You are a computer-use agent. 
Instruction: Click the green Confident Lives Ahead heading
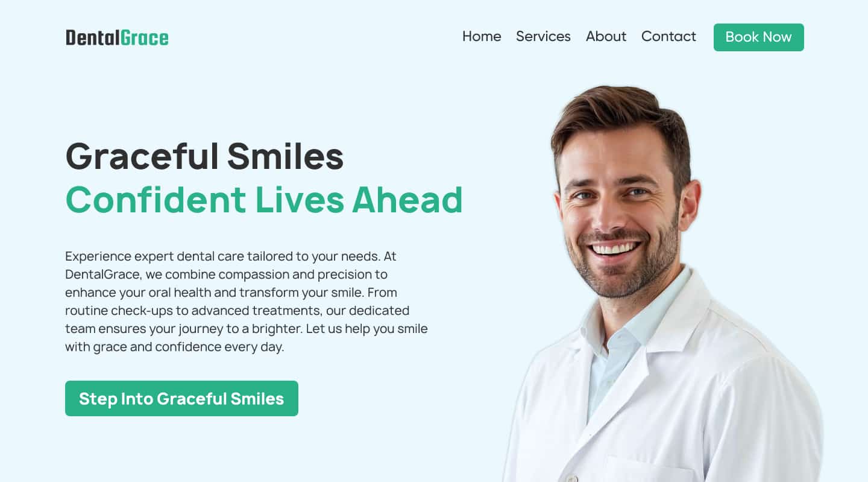pyautogui.click(x=264, y=199)
